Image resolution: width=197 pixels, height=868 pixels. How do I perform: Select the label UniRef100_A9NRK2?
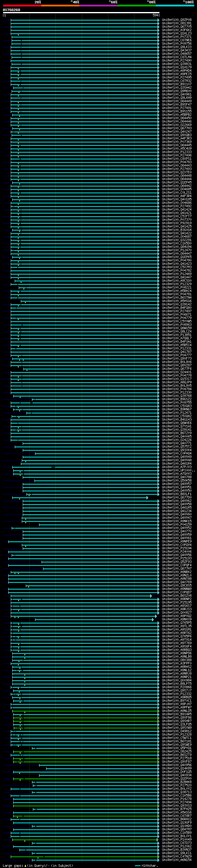tap(177, 572)
